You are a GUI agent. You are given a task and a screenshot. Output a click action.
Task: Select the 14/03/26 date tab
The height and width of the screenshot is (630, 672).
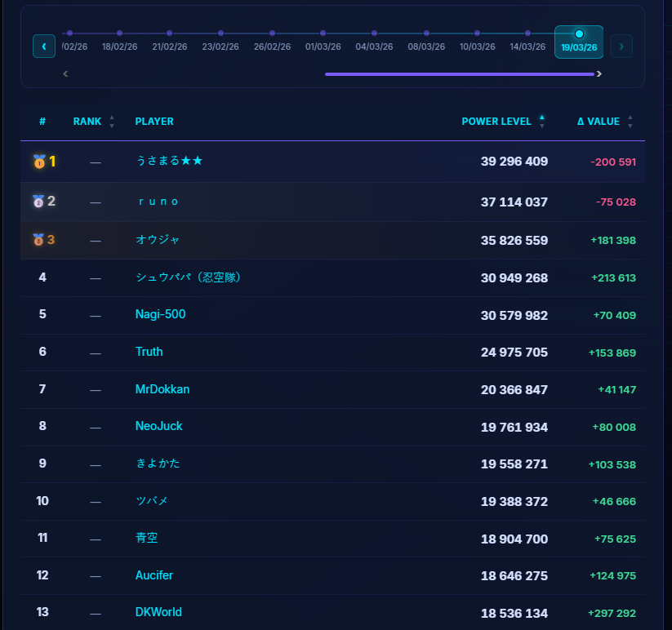click(527, 47)
